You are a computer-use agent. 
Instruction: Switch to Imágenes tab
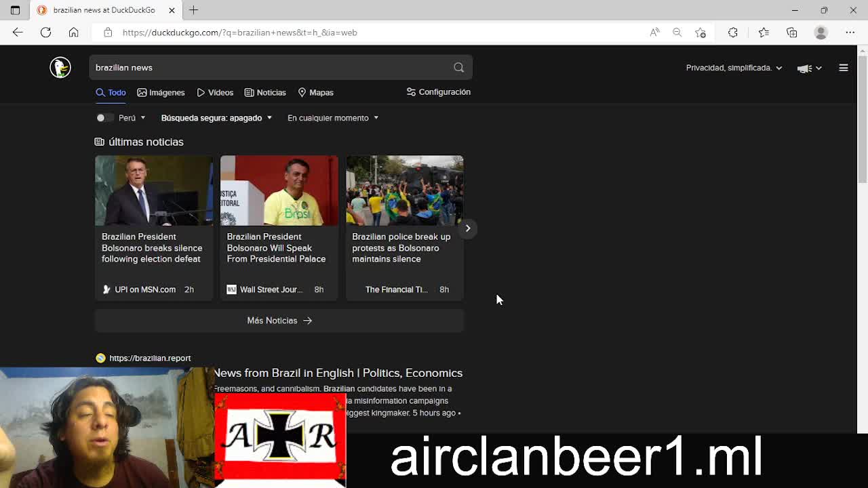point(161,92)
